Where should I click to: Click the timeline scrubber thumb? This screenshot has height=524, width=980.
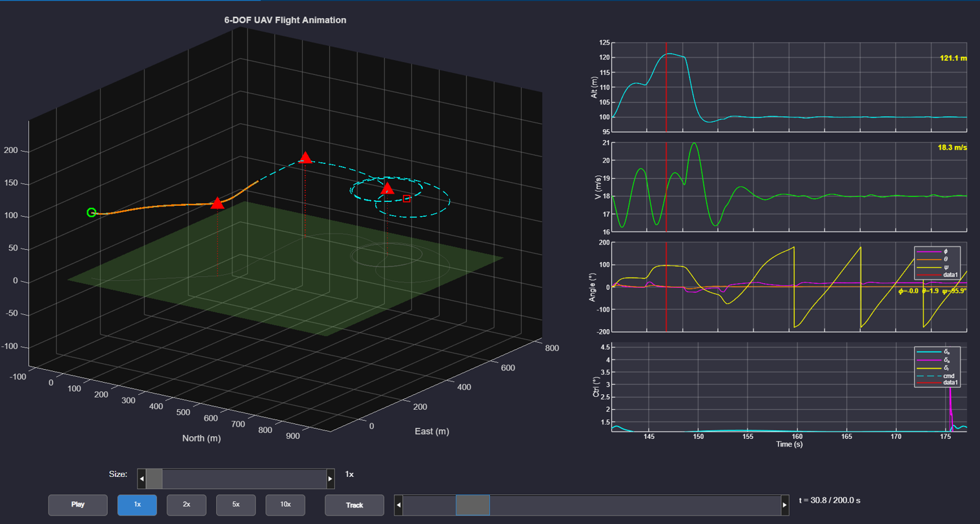473,505
